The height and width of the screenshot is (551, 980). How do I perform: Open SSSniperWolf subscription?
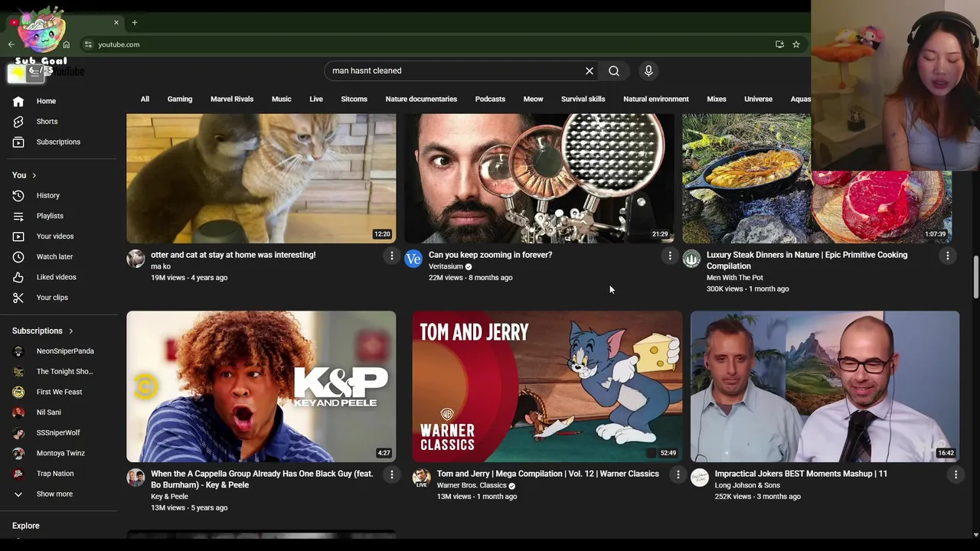58,432
